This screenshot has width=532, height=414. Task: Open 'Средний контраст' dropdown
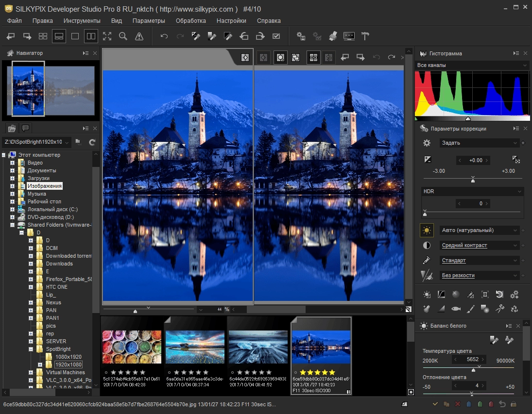[x=479, y=245]
